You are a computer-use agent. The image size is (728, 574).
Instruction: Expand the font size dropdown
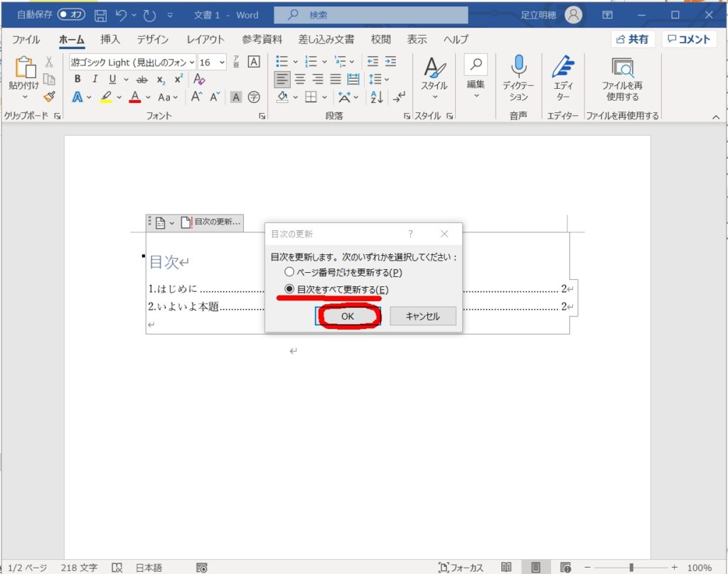(223, 63)
